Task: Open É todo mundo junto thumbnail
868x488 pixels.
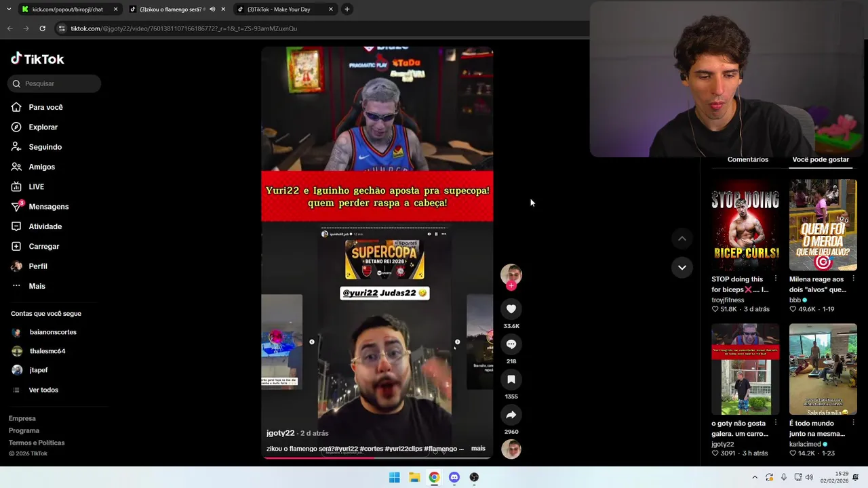Action: (x=823, y=369)
